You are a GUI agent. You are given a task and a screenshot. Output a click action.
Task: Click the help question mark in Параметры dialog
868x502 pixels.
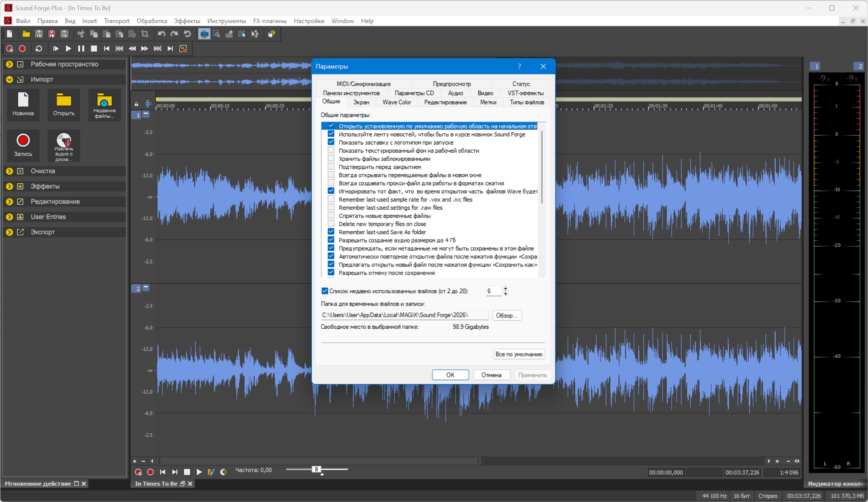point(519,66)
